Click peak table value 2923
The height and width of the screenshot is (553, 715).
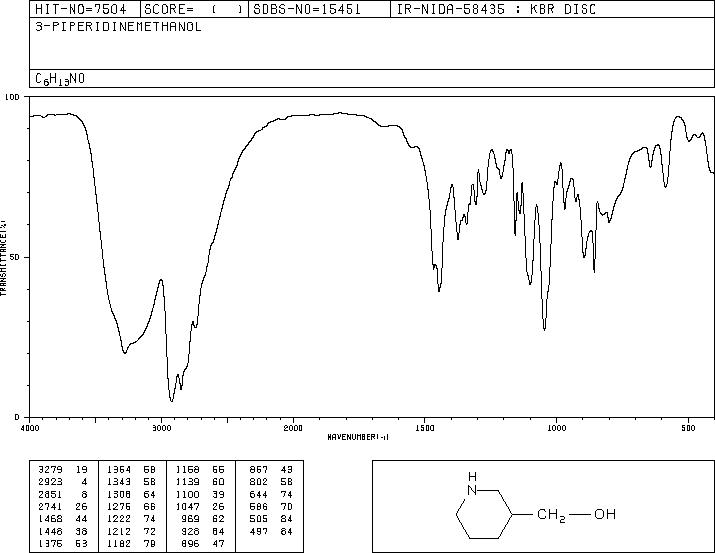click(x=50, y=482)
